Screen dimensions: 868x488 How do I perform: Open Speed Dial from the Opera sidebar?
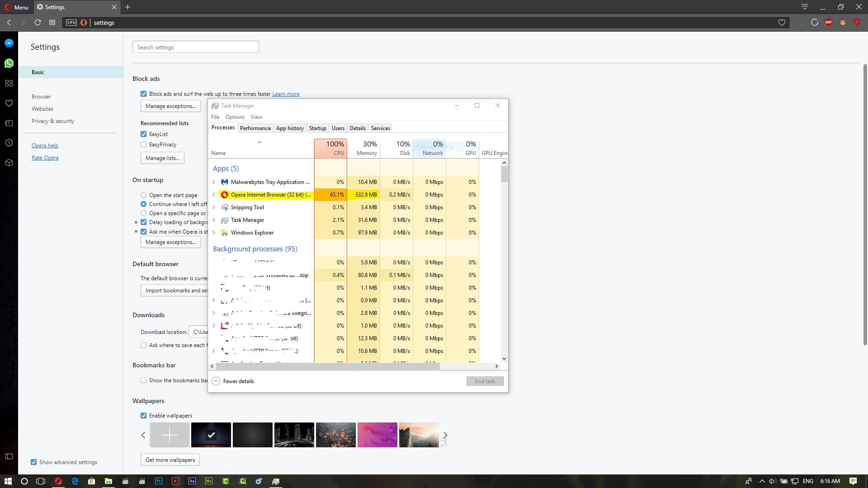coord(9,83)
